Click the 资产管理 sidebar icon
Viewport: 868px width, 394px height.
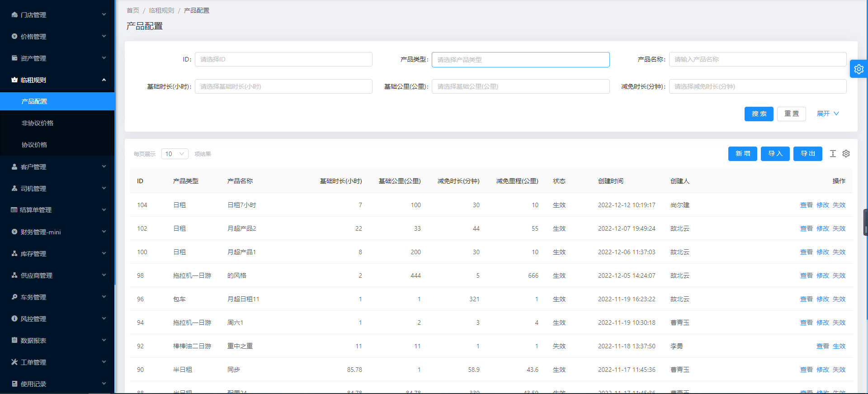(14, 58)
